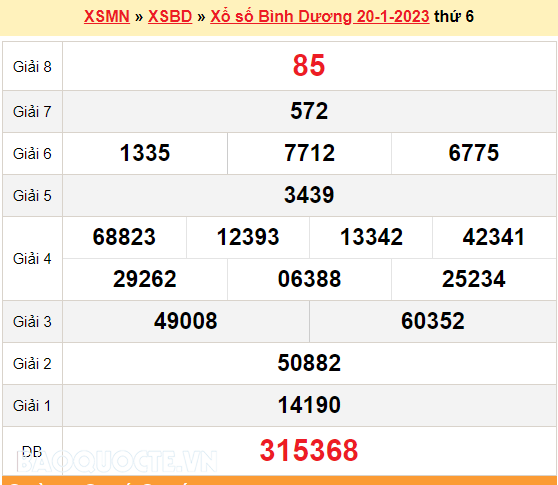Click the Giải 1 row label
Viewport: 558px width, 485px height.
(32, 406)
